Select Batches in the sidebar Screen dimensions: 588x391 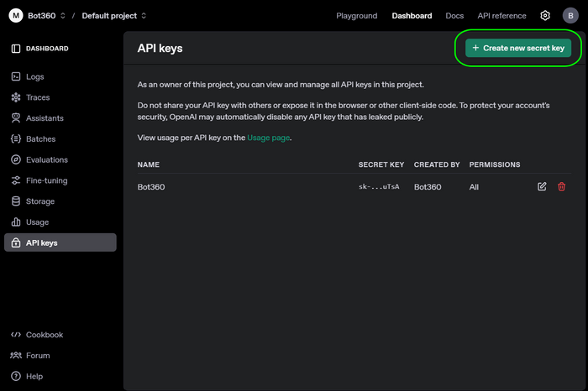click(x=40, y=139)
